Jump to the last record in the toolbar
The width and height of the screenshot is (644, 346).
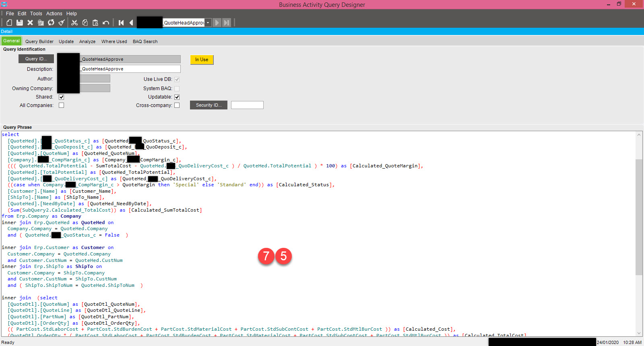(227, 23)
